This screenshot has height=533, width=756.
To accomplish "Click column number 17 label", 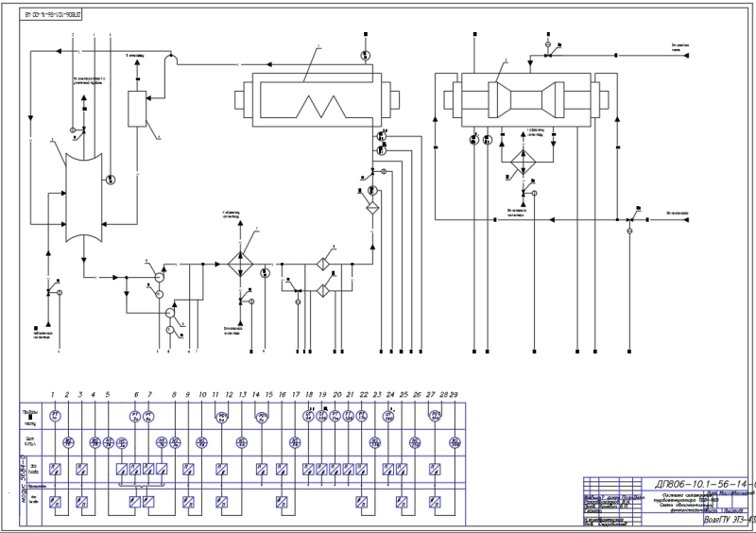I will [x=296, y=395].
